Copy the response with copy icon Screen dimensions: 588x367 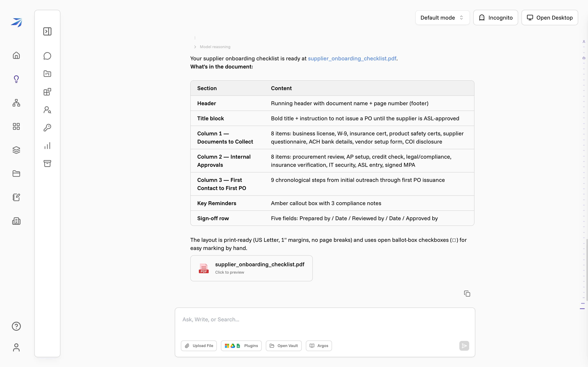[x=467, y=294]
